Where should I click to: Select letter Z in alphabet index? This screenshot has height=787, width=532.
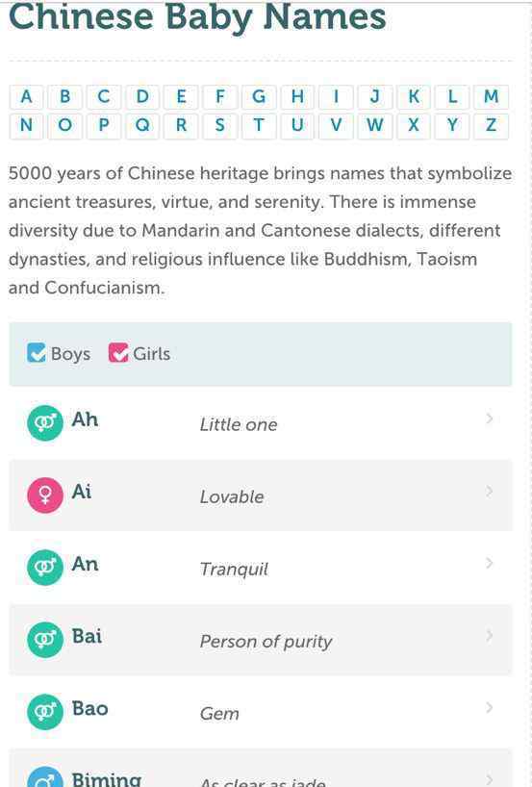click(x=491, y=125)
